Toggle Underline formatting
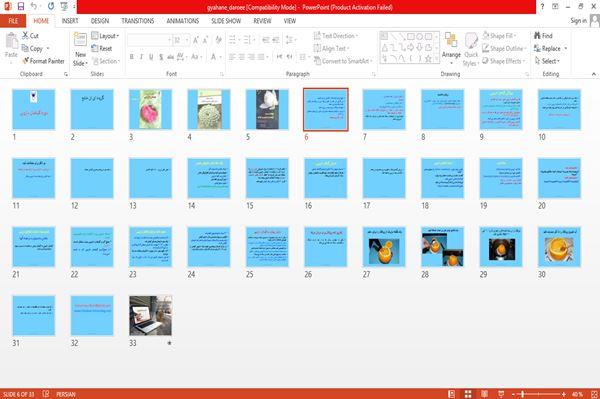Image resolution: width=600 pixels, height=399 pixels. (151, 57)
